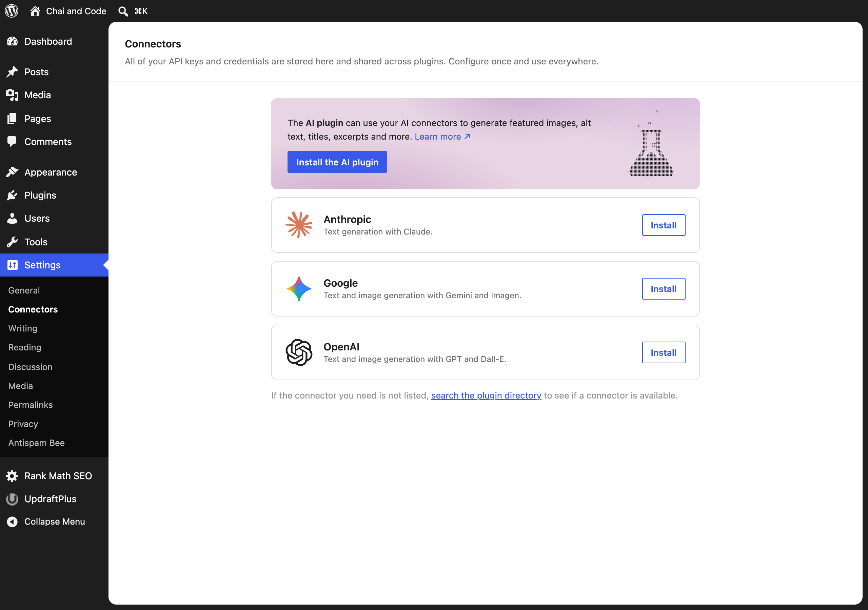Image resolution: width=868 pixels, height=610 pixels.
Task: Install the Anthropic connector
Action: pyautogui.click(x=664, y=225)
